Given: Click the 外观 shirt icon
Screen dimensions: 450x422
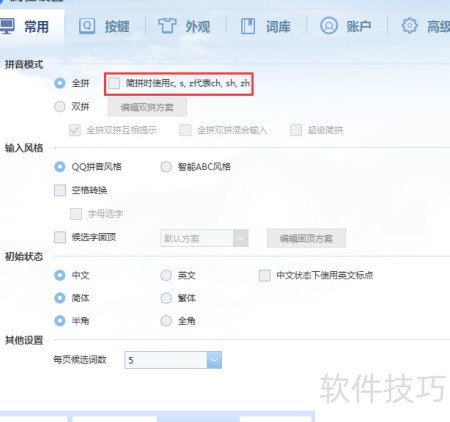Looking at the screenshot, I should (167, 26).
